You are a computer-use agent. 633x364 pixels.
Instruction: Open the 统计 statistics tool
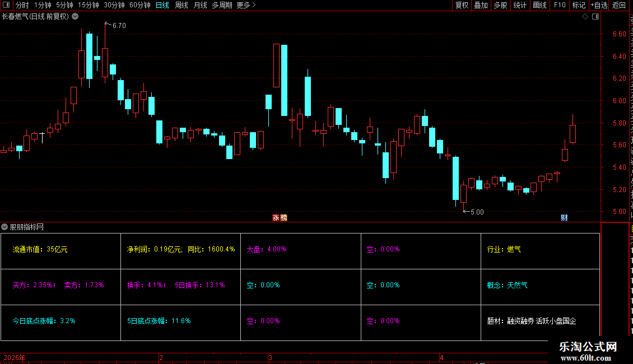click(x=519, y=5)
